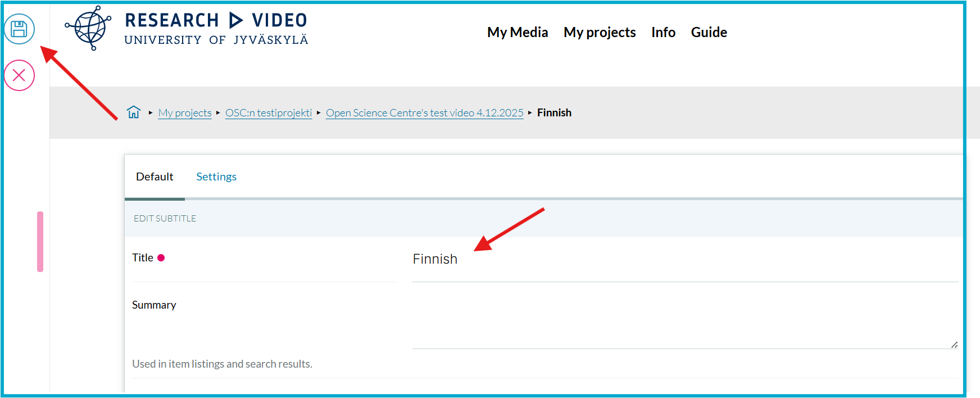980x398 pixels.
Task: Open the Guide menu item
Action: 709,33
